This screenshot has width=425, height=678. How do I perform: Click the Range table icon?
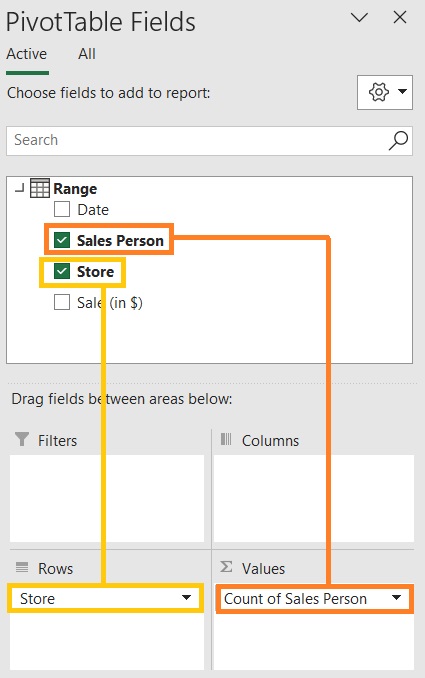(40, 189)
